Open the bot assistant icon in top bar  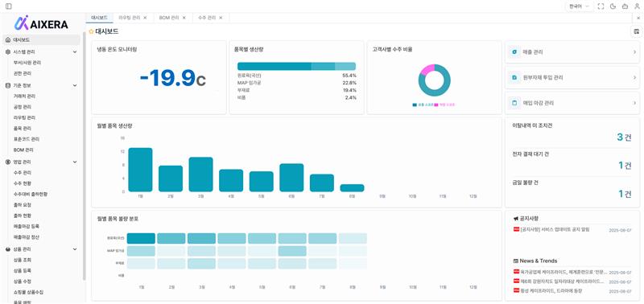pos(625,6)
